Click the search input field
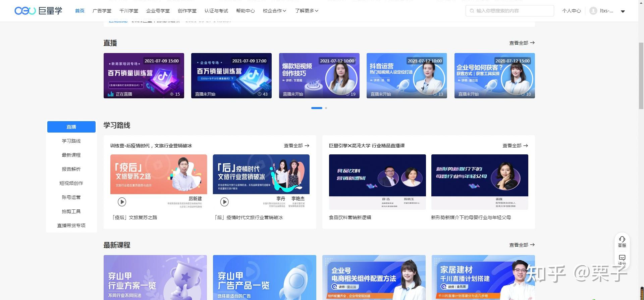Image resolution: width=644 pixels, height=300 pixels. coord(510,11)
